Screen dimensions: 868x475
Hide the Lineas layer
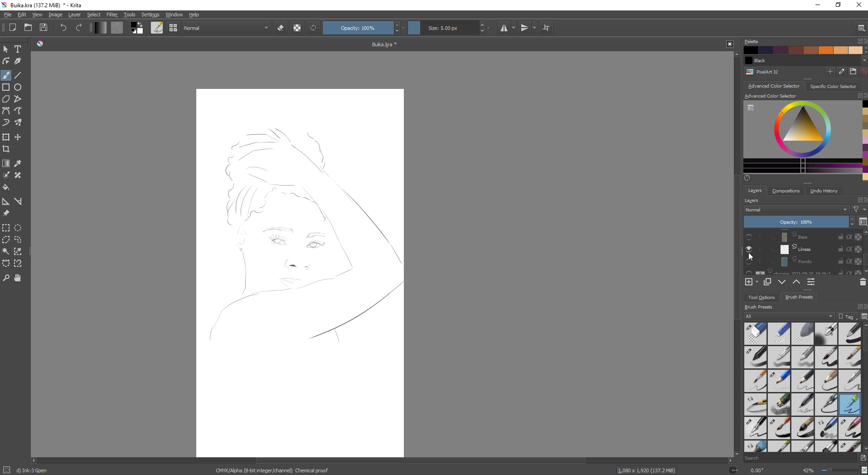[749, 249]
